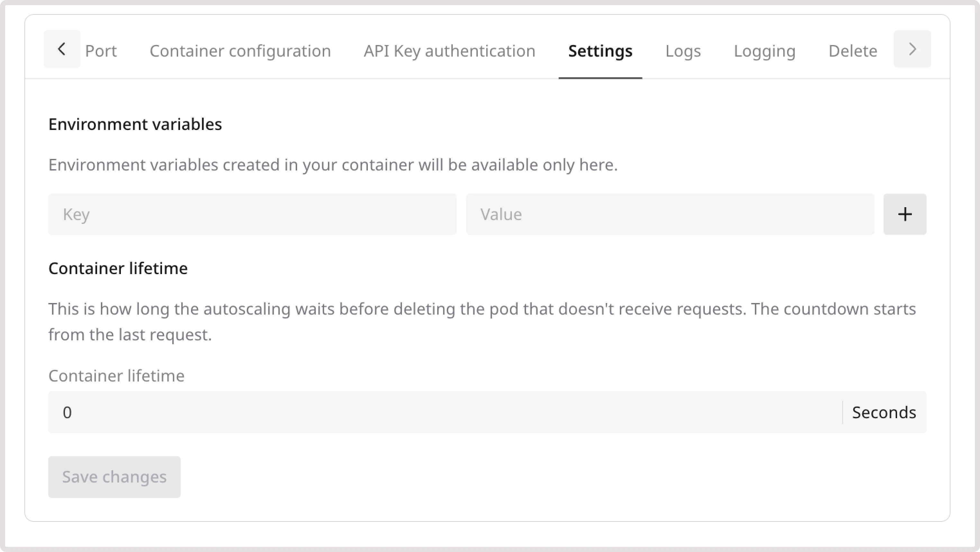The width and height of the screenshot is (980, 552).
Task: Click the environment variables description text
Action: pyautogui.click(x=333, y=164)
